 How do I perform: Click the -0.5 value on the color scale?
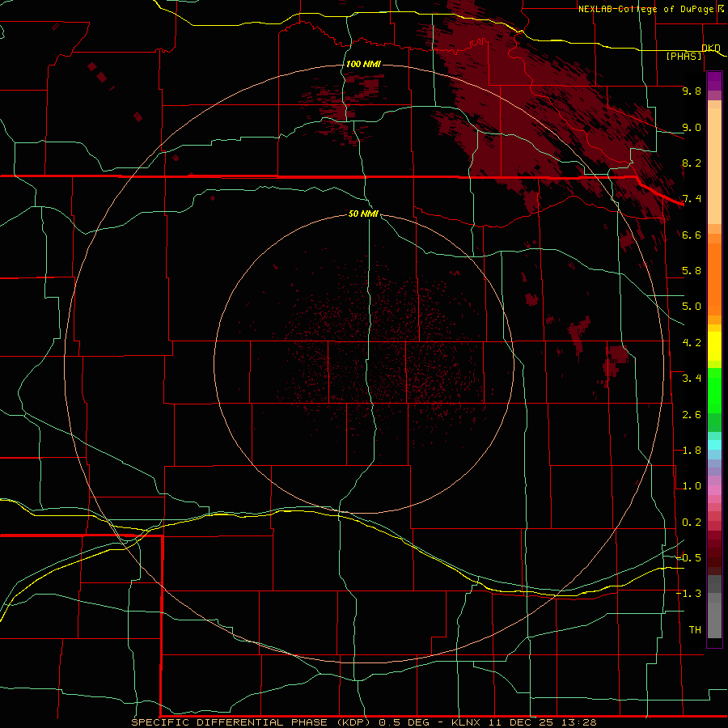pyautogui.click(x=688, y=557)
